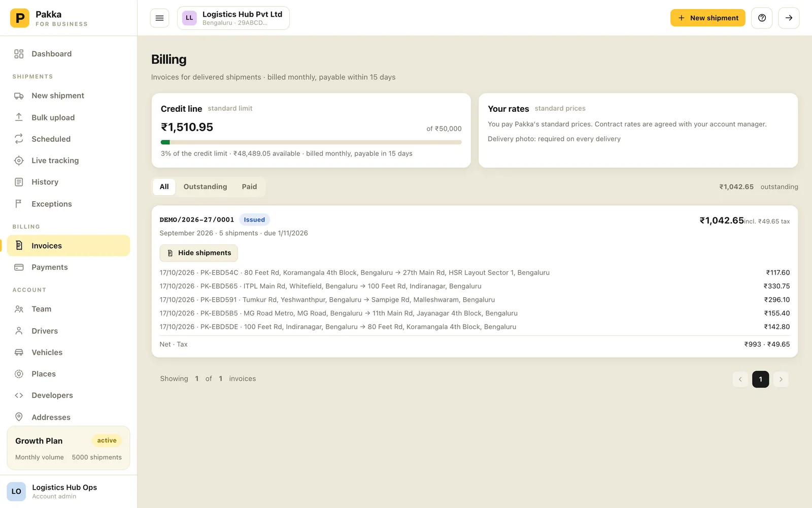Open Live tracking target icon
The height and width of the screenshot is (508, 812).
(x=19, y=161)
